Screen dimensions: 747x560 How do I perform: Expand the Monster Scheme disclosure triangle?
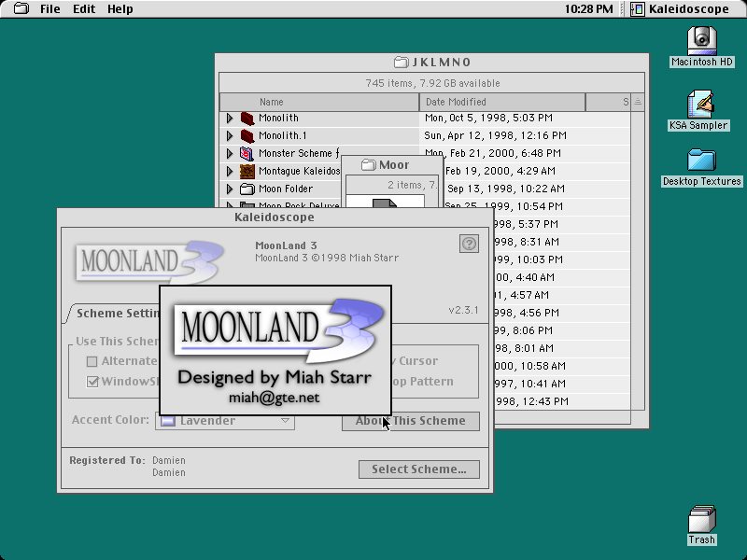click(x=230, y=153)
